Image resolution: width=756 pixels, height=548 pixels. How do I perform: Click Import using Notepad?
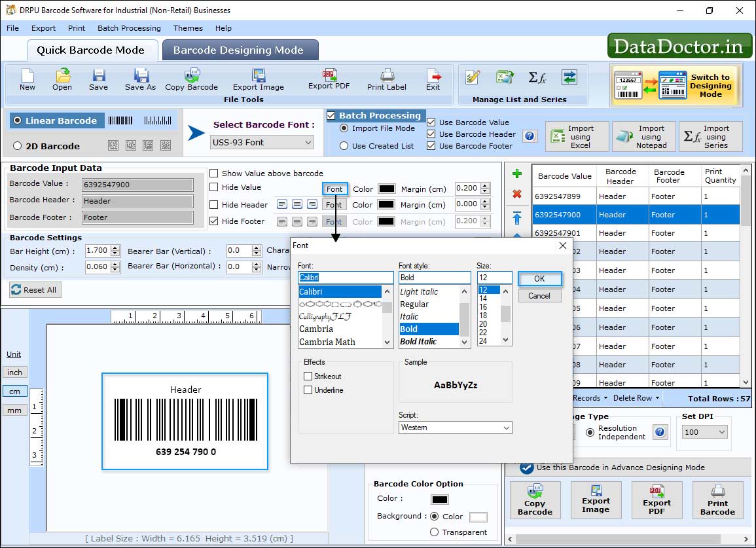(x=644, y=137)
